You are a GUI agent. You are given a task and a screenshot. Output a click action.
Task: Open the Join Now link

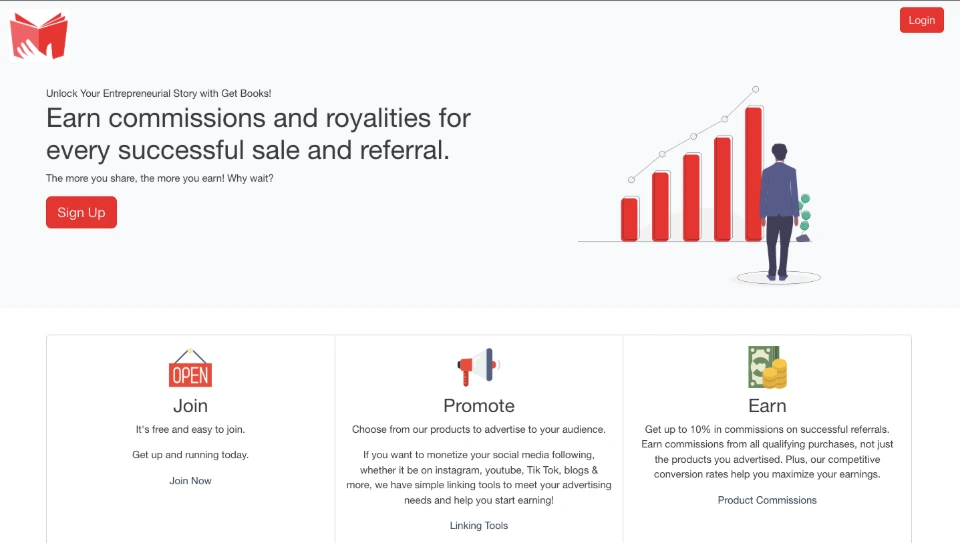190,481
